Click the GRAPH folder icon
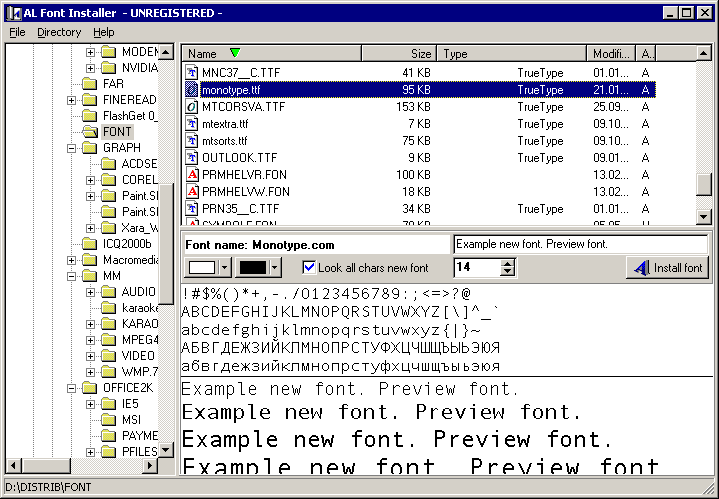719x499 pixels. click(89, 148)
